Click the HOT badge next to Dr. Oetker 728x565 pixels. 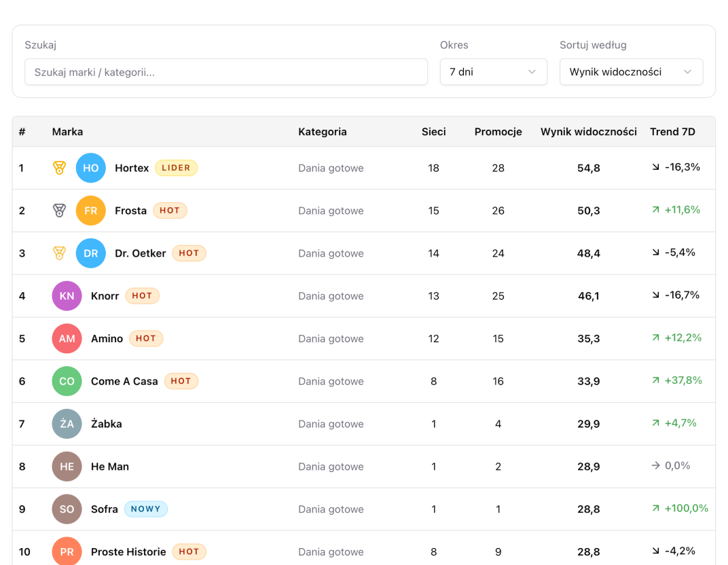pos(189,253)
